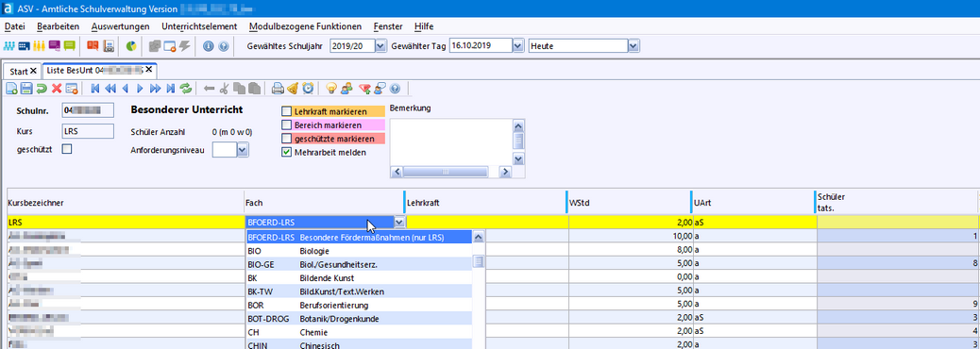Create a new record with the new-document icon
Viewport: 980px width, 349px height.
[11, 89]
